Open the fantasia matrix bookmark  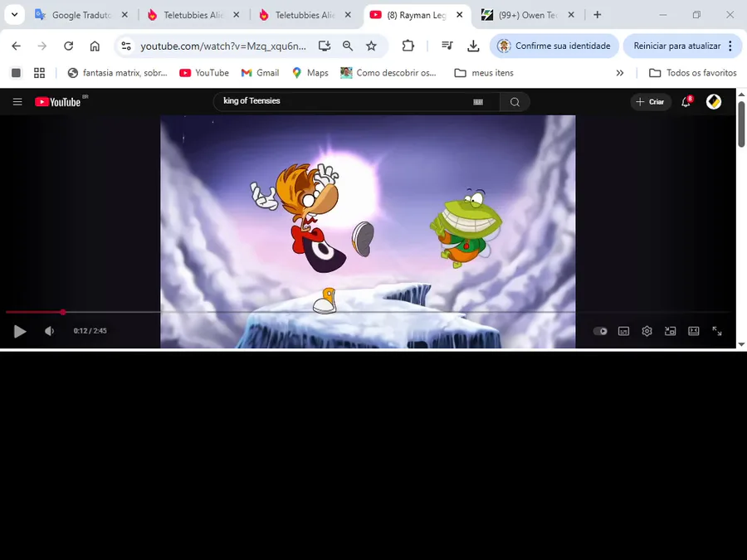click(118, 73)
